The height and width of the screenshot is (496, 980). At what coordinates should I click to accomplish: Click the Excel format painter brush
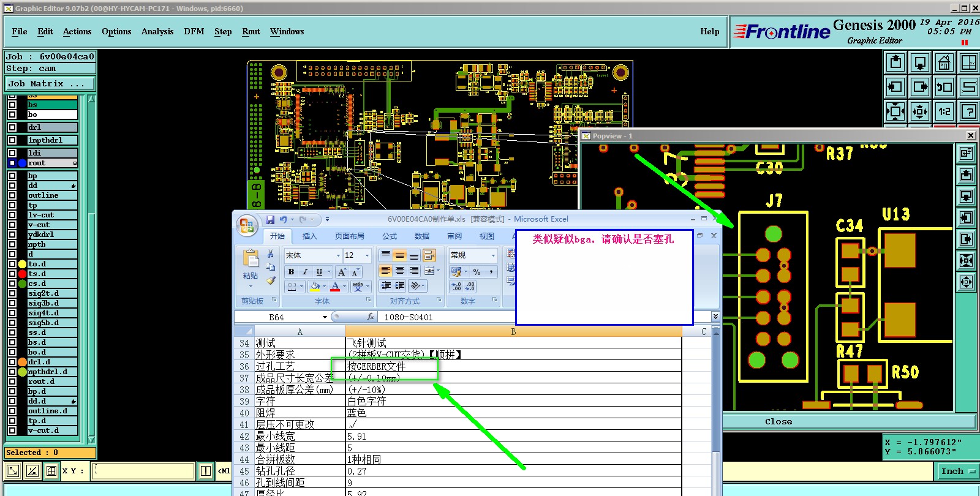[x=271, y=280]
